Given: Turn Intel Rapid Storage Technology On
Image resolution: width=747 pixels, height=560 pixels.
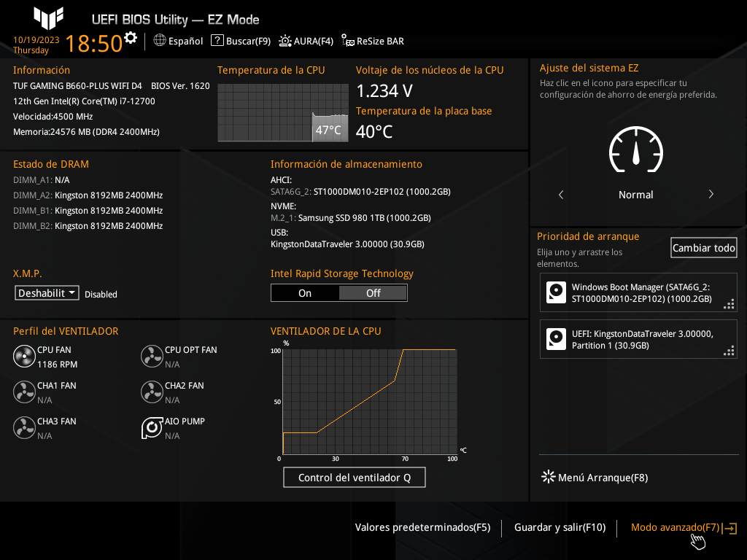Looking at the screenshot, I should tap(305, 293).
